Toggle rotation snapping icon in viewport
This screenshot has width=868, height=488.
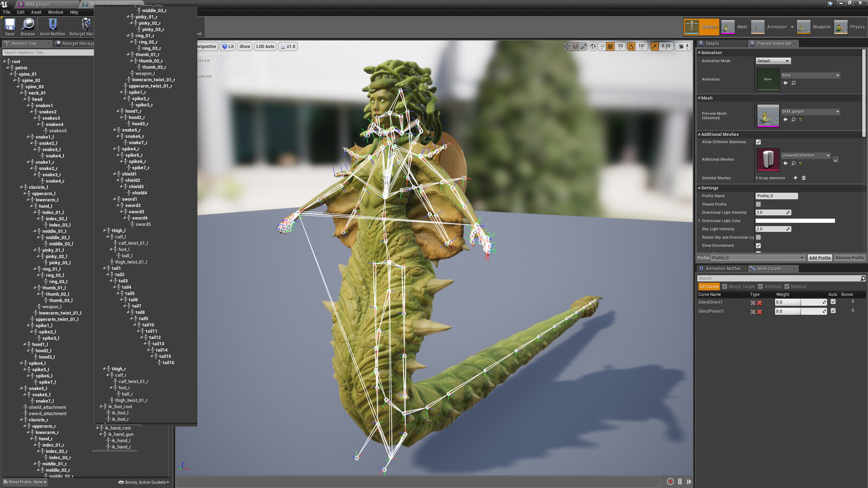[631, 47]
